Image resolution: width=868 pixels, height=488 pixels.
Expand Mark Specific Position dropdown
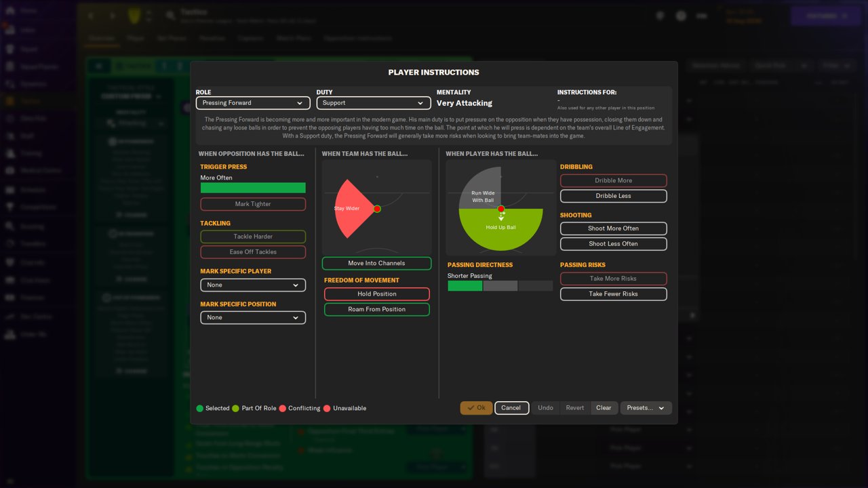[x=253, y=317]
